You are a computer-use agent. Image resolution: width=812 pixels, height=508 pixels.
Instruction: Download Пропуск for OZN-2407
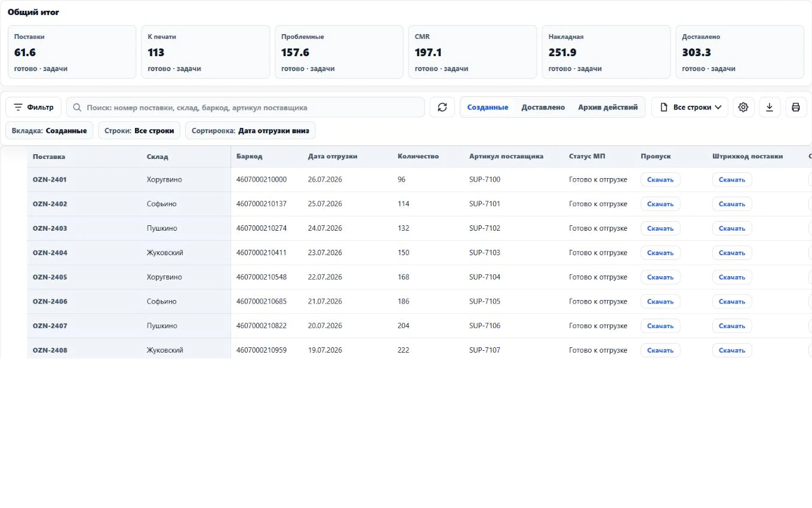tap(660, 326)
